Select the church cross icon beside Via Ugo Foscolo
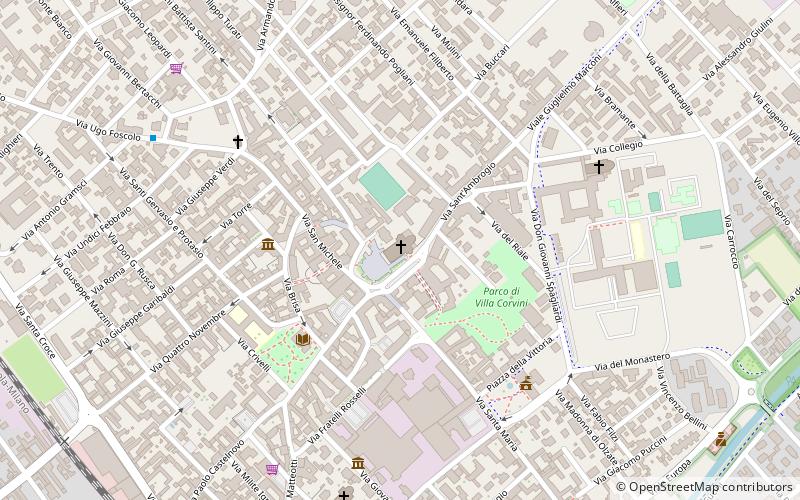The height and width of the screenshot is (500, 800). [x=238, y=141]
